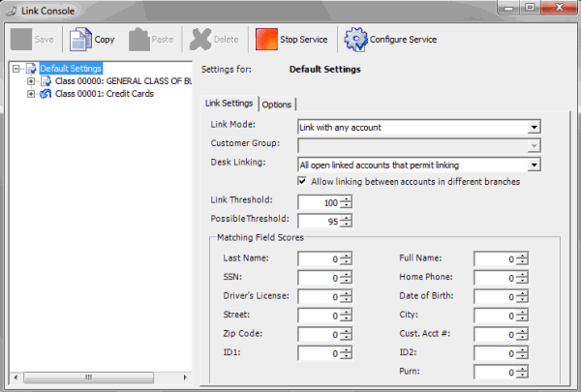Viewport: 581px width, 392px height.
Task: Open the Customer Group dropdown
Action: [534, 146]
